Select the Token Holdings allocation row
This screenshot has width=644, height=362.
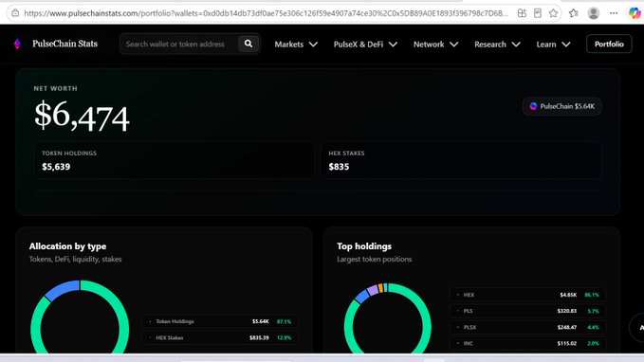point(220,321)
